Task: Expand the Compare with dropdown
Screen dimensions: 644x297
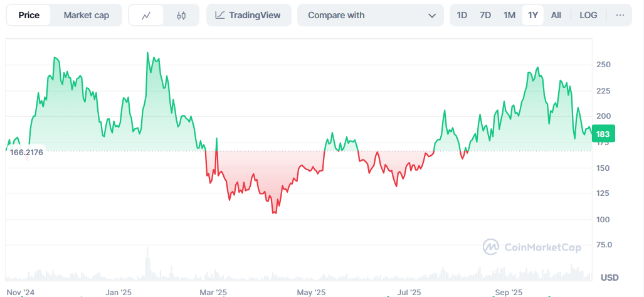Action: 370,15
